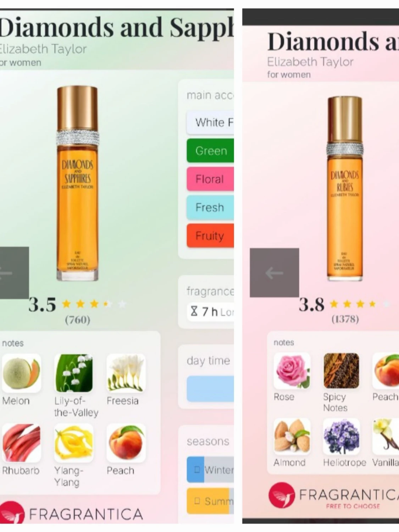The image size is (399, 532).
Task: Open the Spicy Notes icon
Action: pyautogui.click(x=341, y=371)
